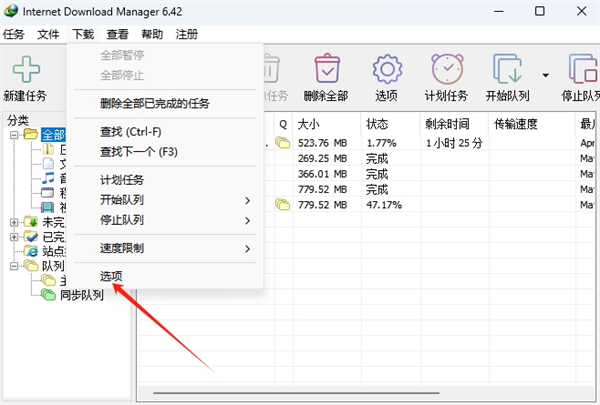Sort by the 状态 column header

(390, 124)
